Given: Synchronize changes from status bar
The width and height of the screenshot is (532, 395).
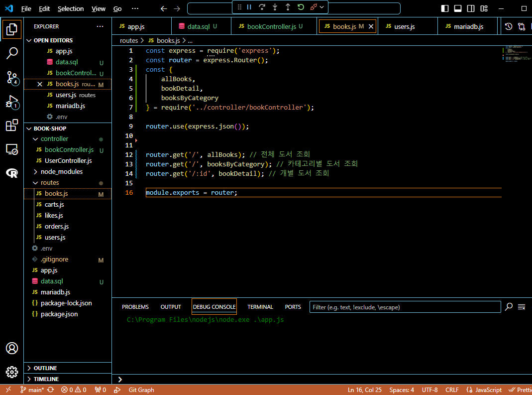Looking at the screenshot, I should pos(51,390).
